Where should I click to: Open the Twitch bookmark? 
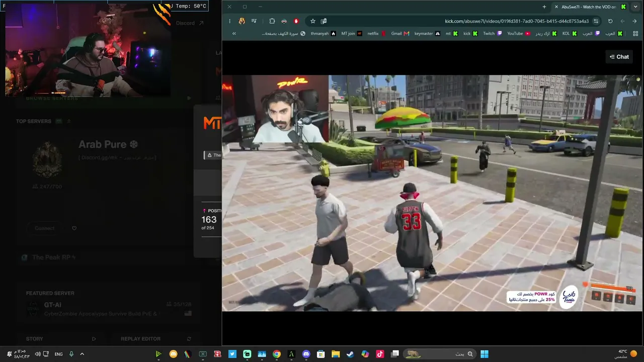pyautogui.click(x=492, y=33)
